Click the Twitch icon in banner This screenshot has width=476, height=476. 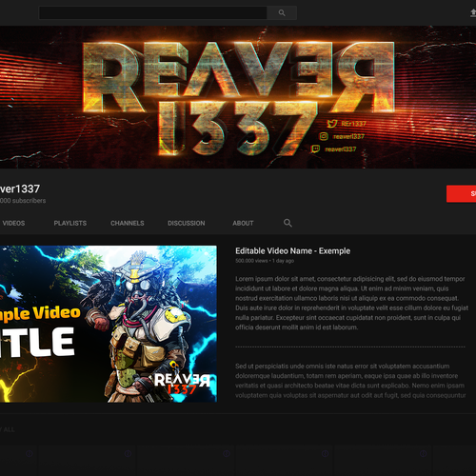click(x=315, y=149)
